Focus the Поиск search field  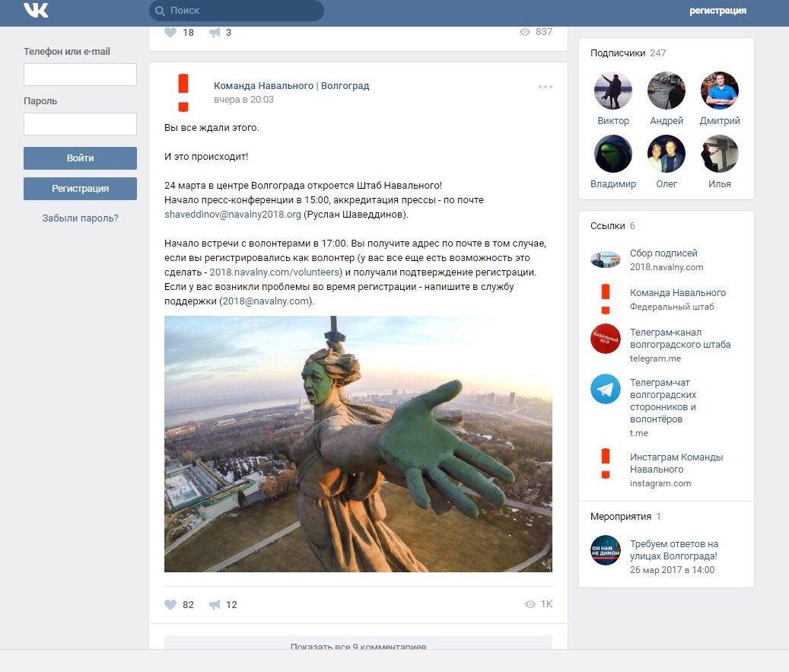pos(237,11)
